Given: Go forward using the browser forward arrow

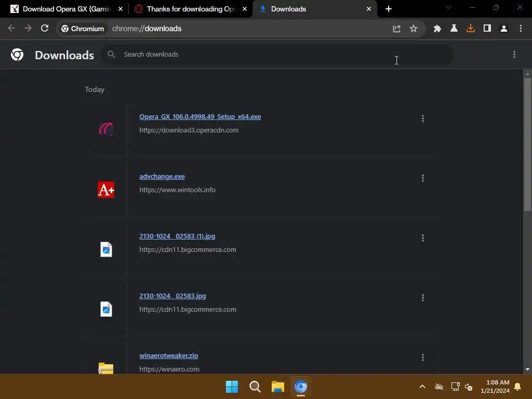Looking at the screenshot, I should [x=28, y=29].
